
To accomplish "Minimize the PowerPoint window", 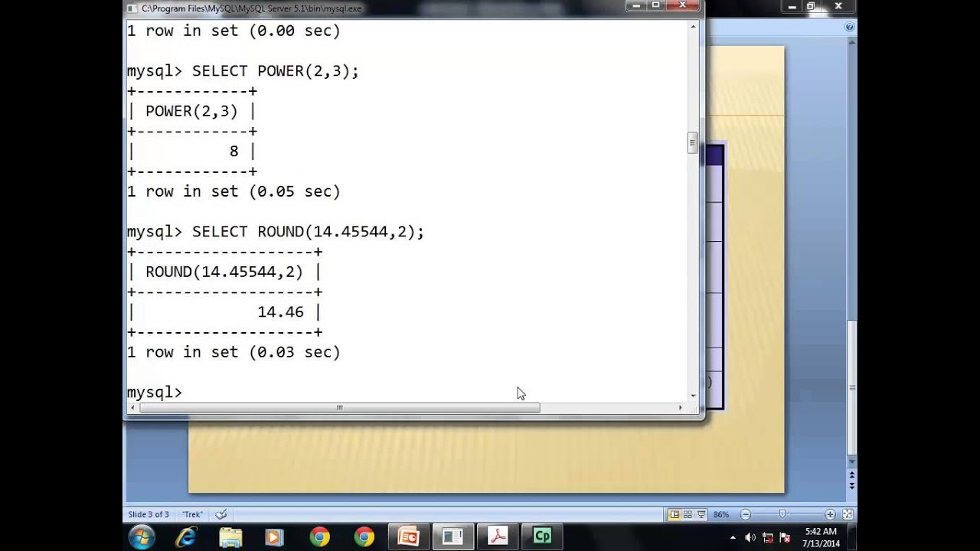I will [792, 6].
